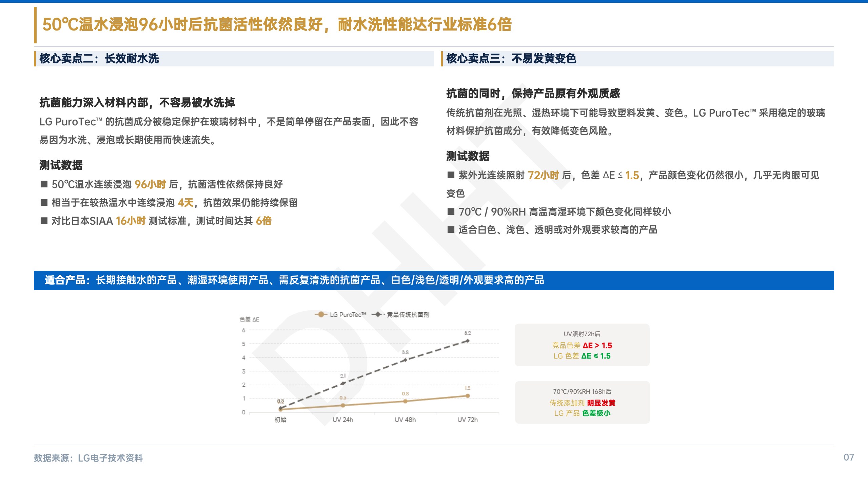The width and height of the screenshot is (868, 488).
Task: Click the 竞品传统抗菌剂 legend entry in chart
Action: point(400,314)
